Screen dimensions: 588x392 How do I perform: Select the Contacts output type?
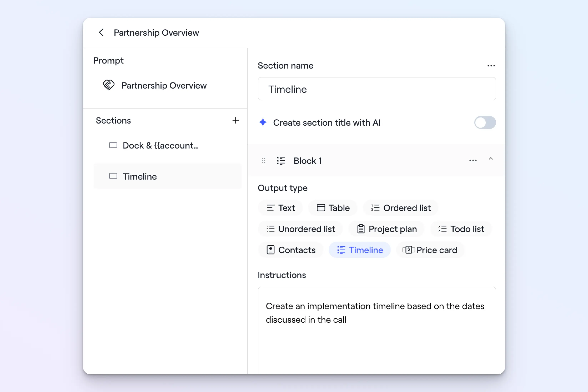click(x=291, y=250)
